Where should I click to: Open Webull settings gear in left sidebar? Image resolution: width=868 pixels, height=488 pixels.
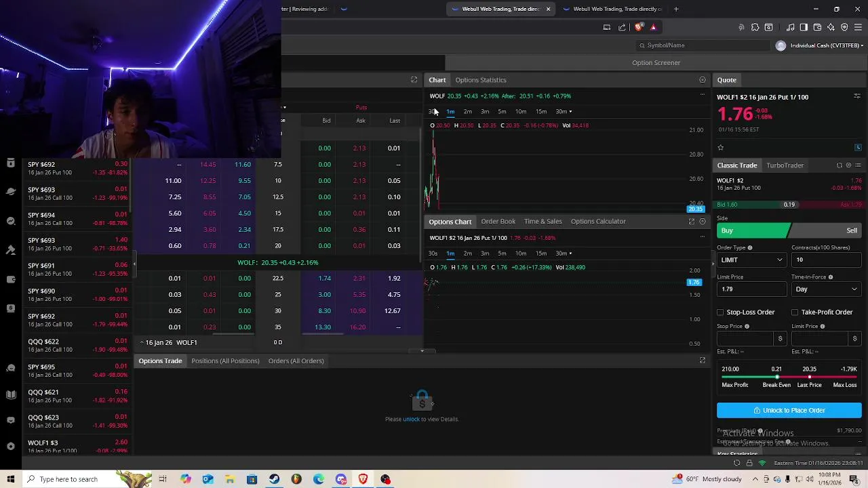tap(11, 446)
